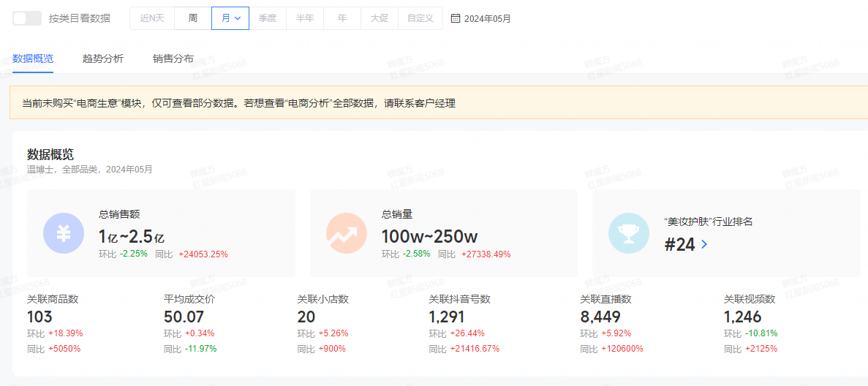The height and width of the screenshot is (386, 868).
Task: Click the yen symbol total sales icon
Action: (x=64, y=233)
